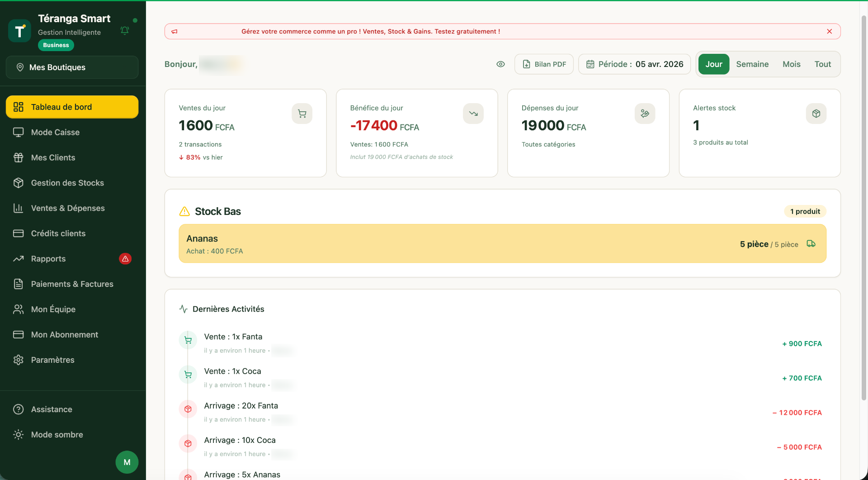Click 'Vente : 1x Fanta' activity
Image resolution: width=868 pixels, height=480 pixels.
[x=233, y=337]
